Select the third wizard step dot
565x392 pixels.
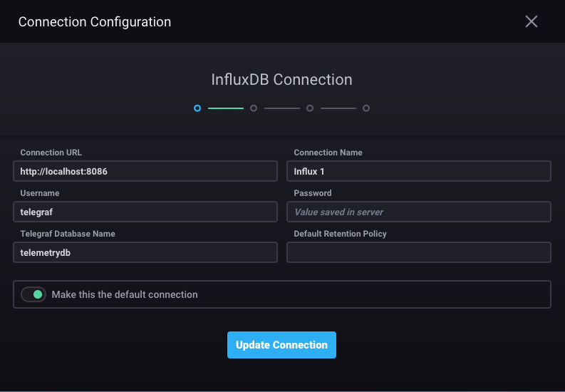coord(310,108)
